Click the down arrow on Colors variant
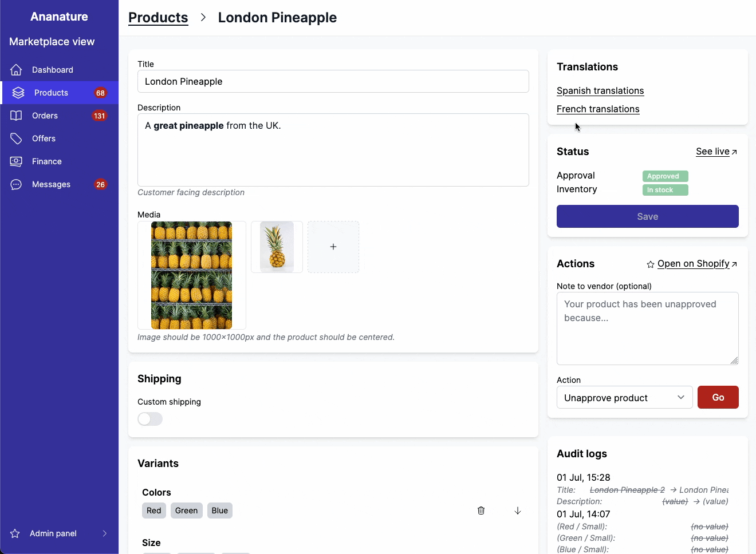The image size is (756, 554). [517, 511]
